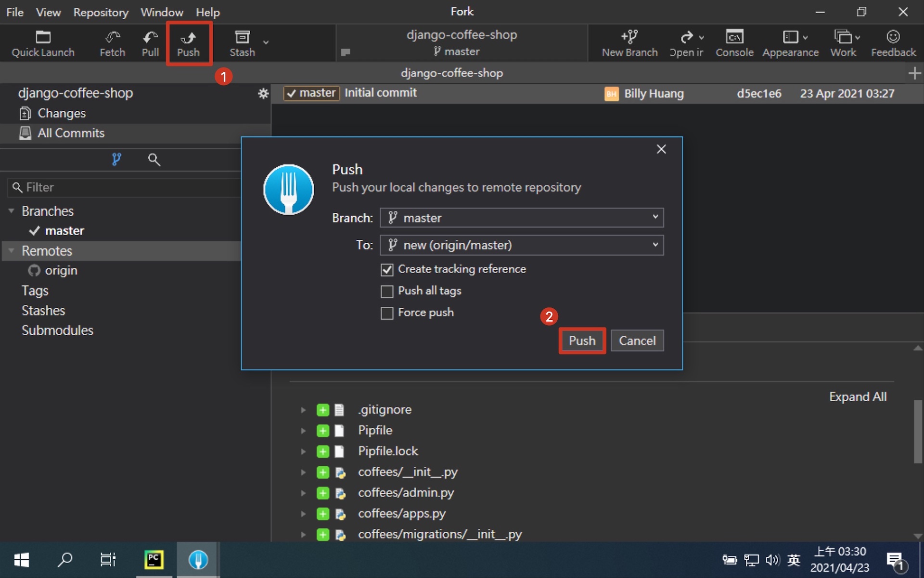The height and width of the screenshot is (578, 924).
Task: Click the file list scrollbar thumb
Action: 918,432
